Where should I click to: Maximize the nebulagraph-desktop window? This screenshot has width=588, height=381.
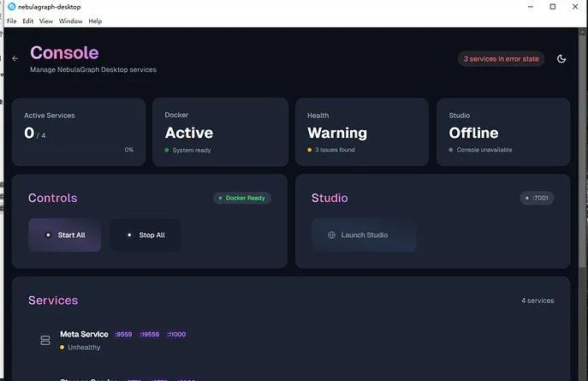coord(553,7)
